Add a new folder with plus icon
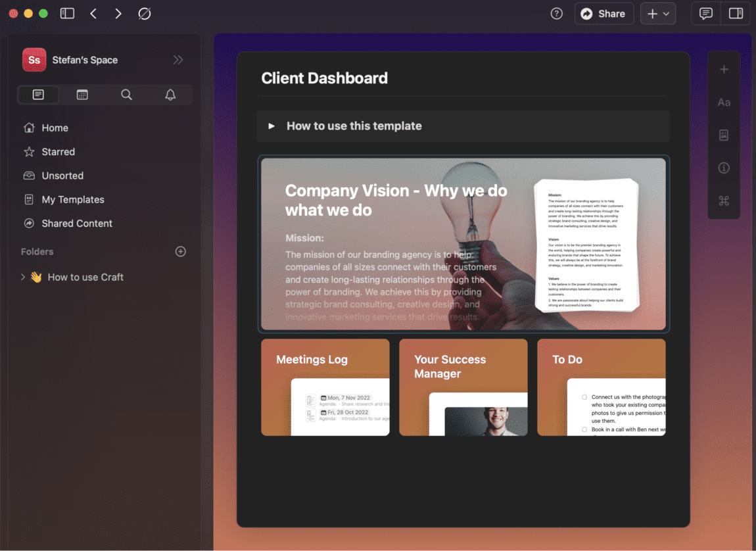This screenshot has height=551, width=756. 180,251
